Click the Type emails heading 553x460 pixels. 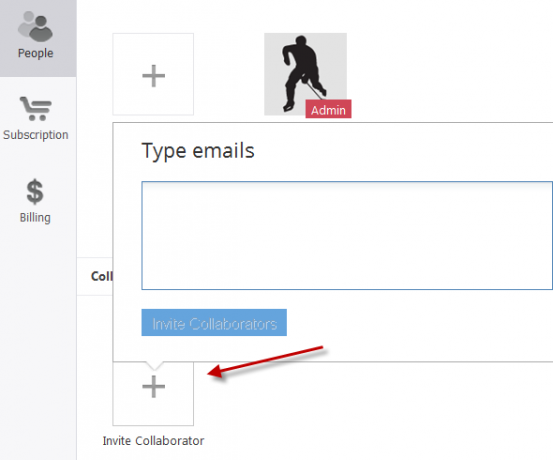click(x=198, y=151)
